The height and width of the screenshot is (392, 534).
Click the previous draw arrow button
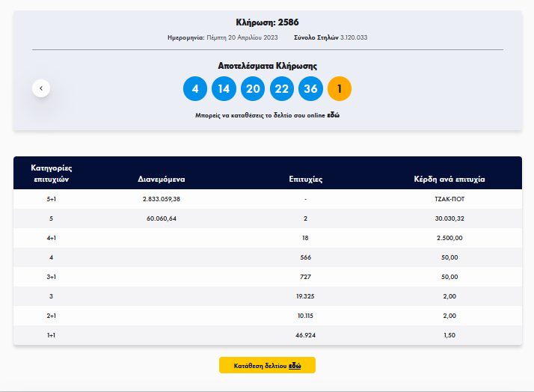41,88
